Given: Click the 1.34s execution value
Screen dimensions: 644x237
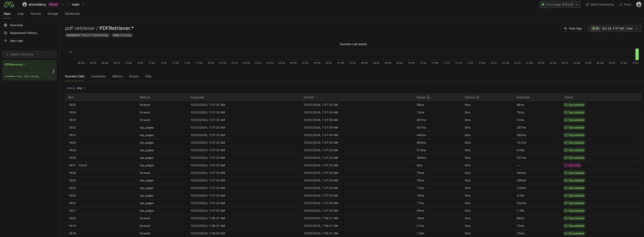Looking at the screenshot, I should coord(521,211).
